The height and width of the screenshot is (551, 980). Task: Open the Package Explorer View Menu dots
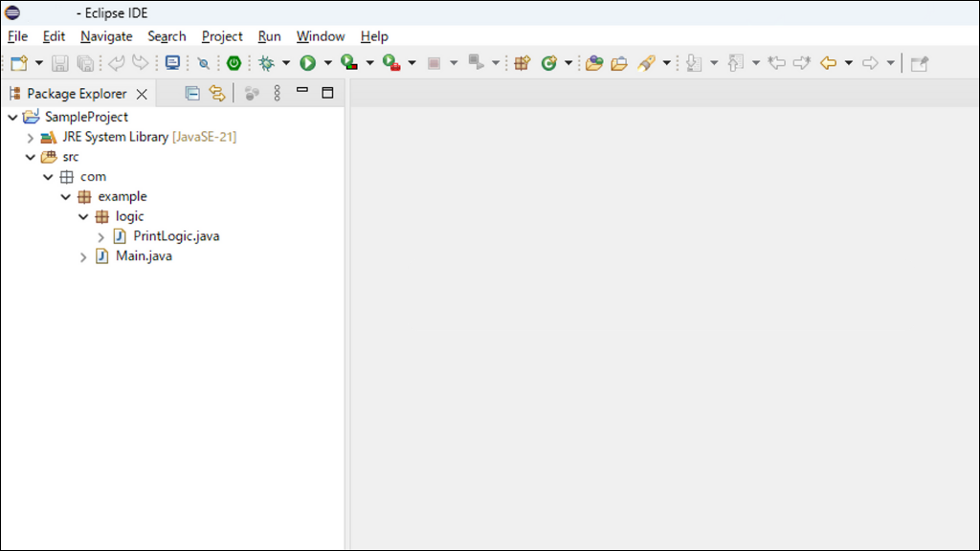277,93
